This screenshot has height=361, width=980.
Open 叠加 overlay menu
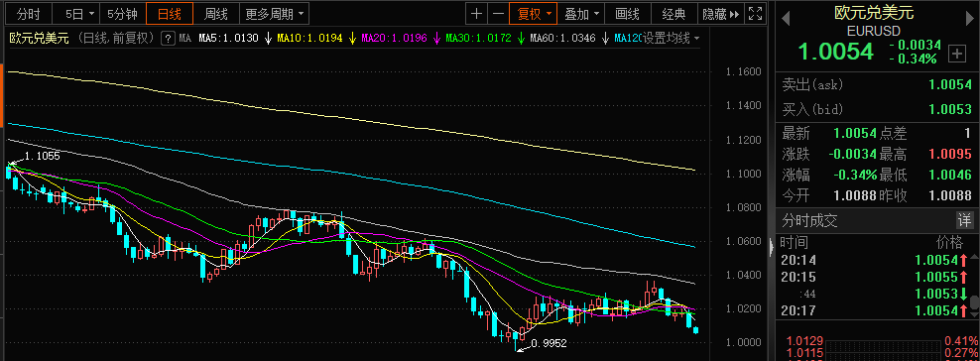(x=580, y=13)
